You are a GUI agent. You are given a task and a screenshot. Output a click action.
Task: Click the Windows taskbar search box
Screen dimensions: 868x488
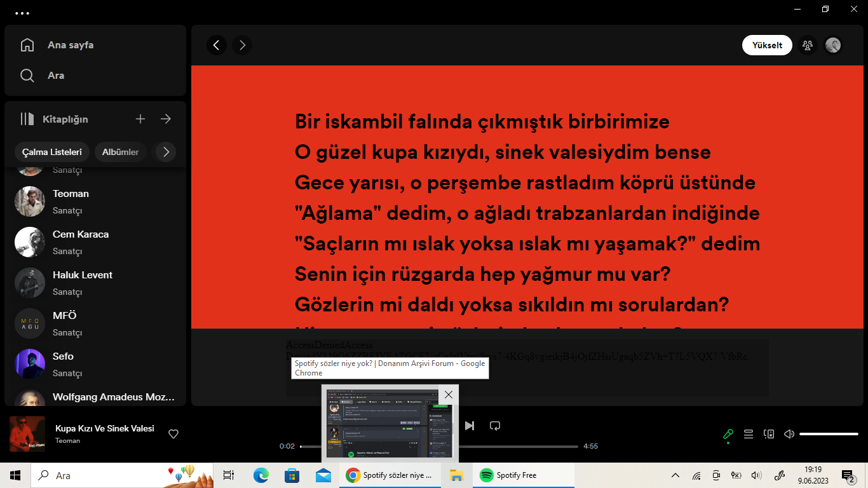121,475
